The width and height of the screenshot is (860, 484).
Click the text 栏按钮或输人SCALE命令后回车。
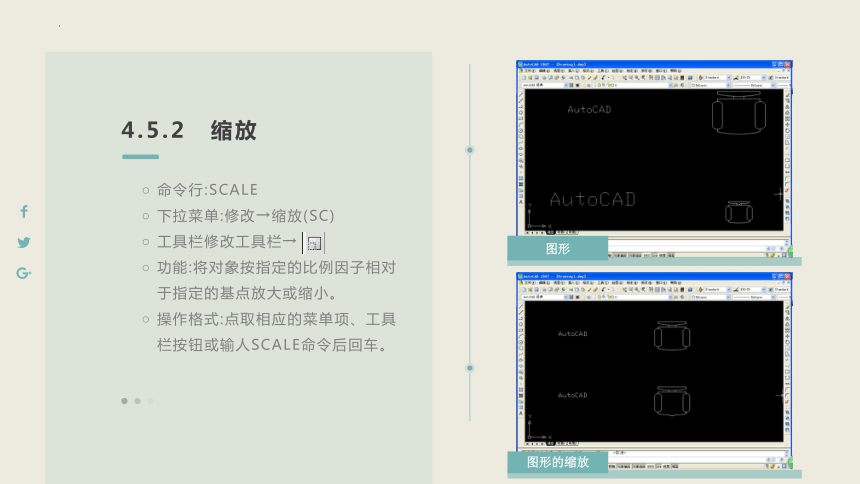point(274,345)
